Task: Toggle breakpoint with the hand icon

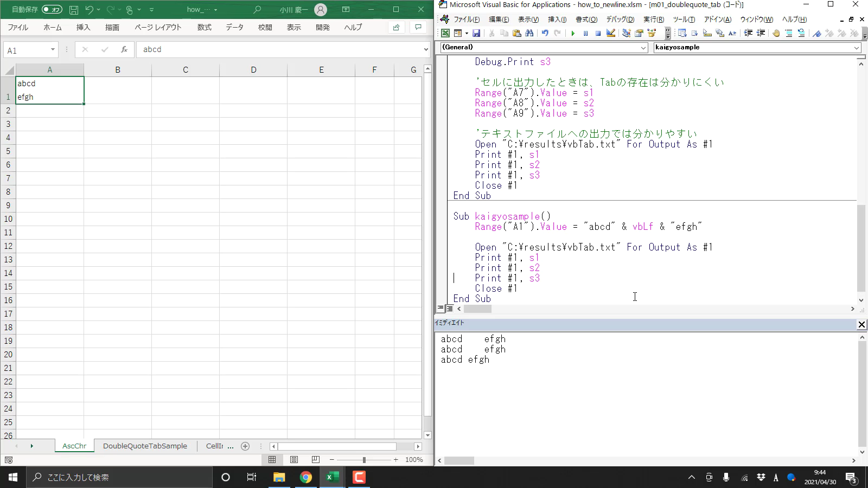Action: tap(776, 34)
